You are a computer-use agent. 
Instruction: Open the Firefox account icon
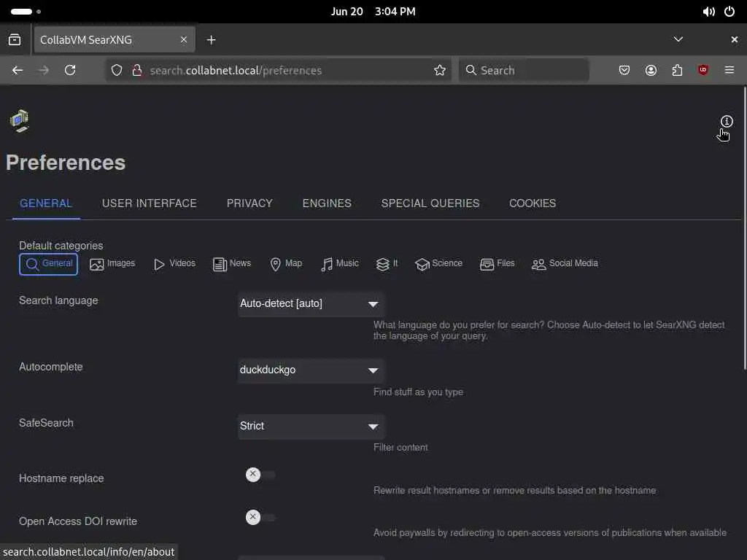[651, 71]
